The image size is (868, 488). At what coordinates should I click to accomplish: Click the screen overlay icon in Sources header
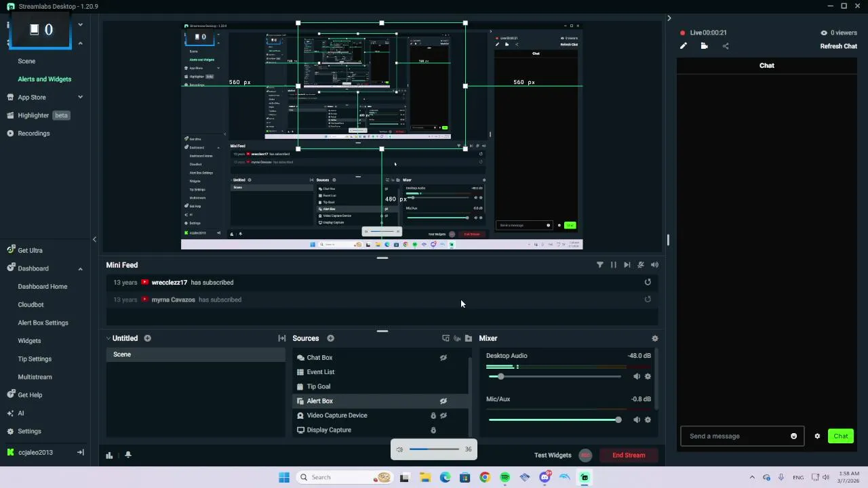pos(446,338)
